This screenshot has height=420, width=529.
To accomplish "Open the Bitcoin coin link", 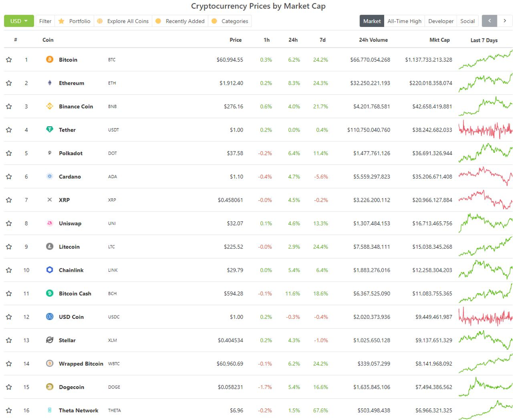I will (68, 60).
